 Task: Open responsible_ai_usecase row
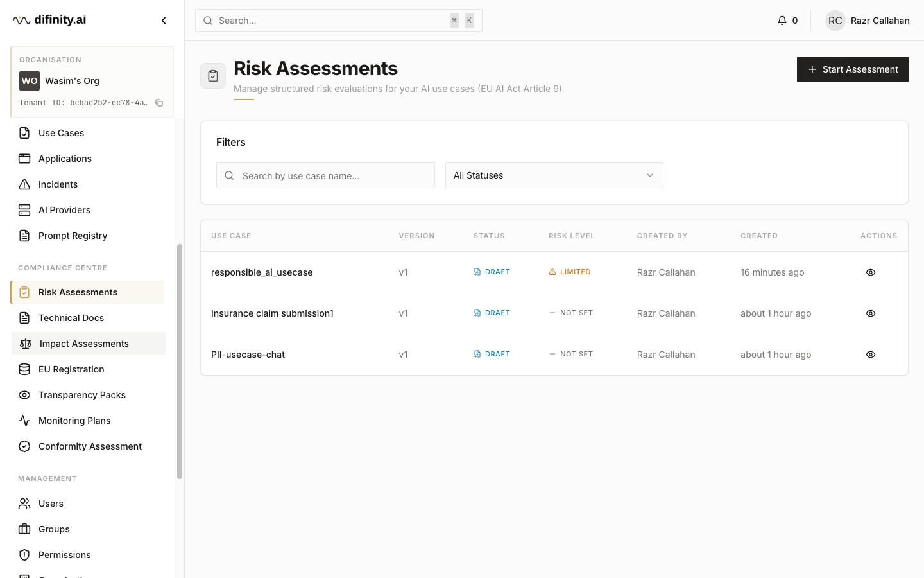click(x=554, y=272)
